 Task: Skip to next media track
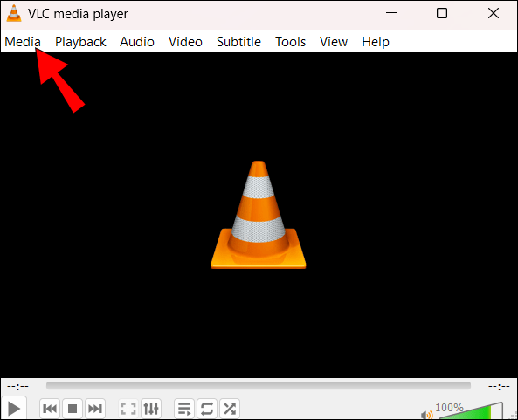[95, 409]
